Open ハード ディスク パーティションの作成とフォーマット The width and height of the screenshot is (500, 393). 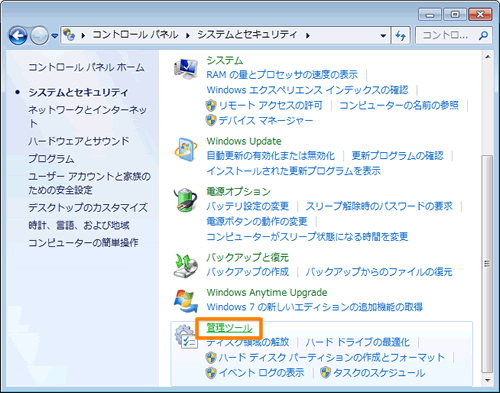[332, 357]
